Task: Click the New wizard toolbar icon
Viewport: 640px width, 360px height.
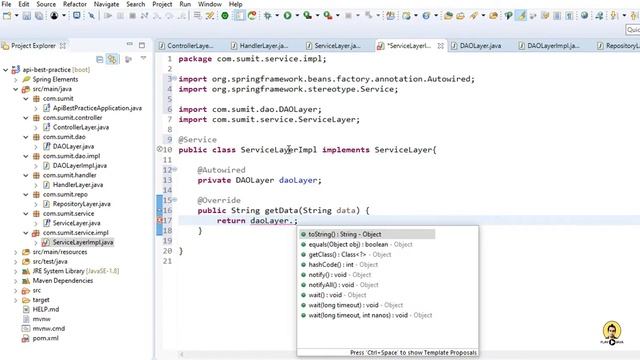Action: 7,16
